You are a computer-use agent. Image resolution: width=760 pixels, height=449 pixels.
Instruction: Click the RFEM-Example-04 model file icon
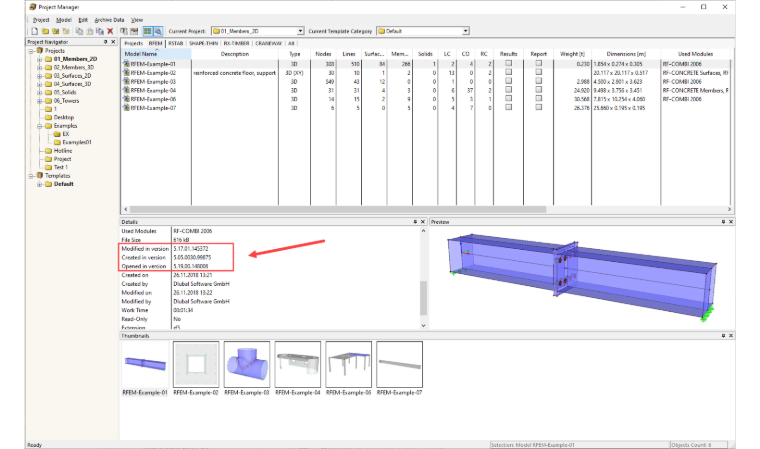click(126, 90)
